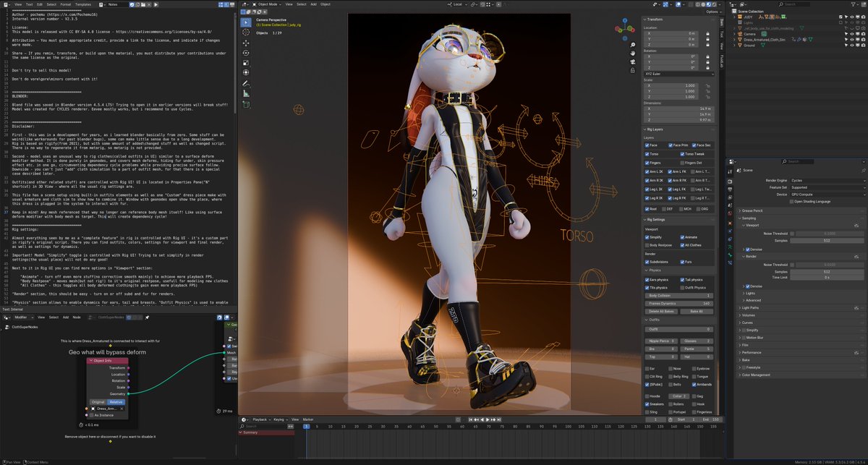868x465 pixels.
Task: Click the Delete All Bakes button
Action: point(661,311)
